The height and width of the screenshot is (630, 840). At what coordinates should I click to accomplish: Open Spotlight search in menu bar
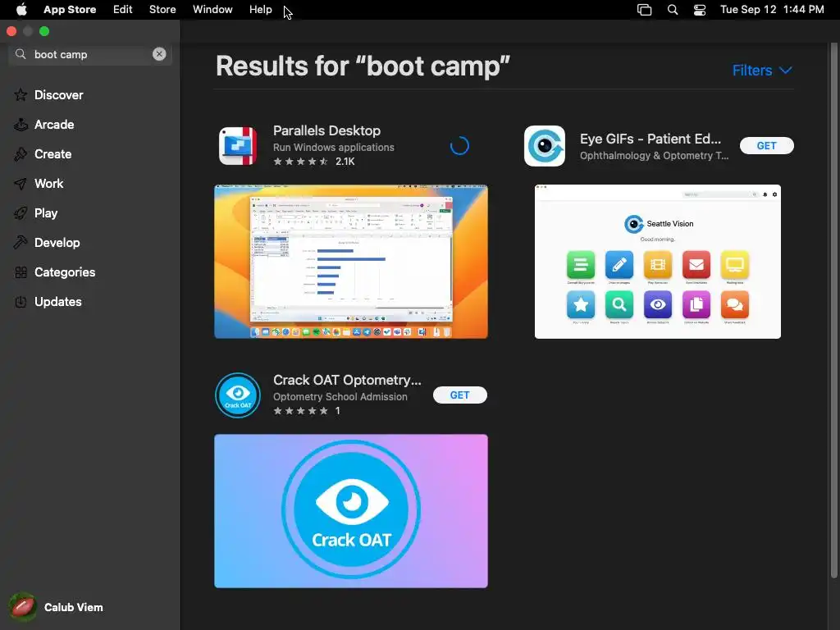coord(673,10)
